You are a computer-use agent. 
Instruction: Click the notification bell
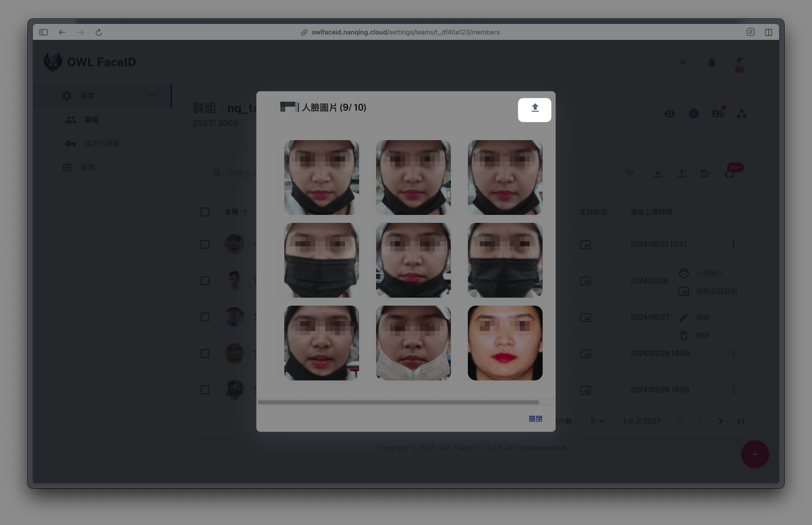click(711, 63)
